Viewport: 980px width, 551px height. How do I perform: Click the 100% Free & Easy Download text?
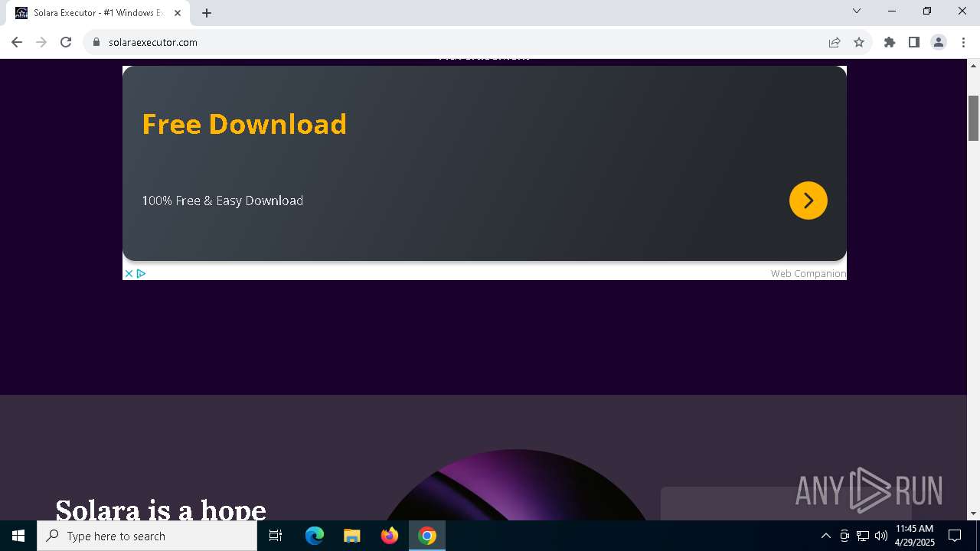click(x=222, y=201)
